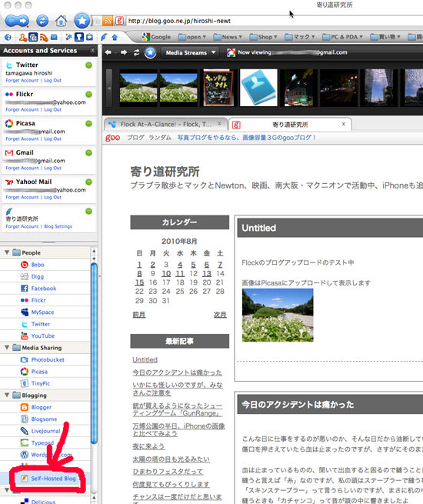
Task: Open the blue address book thumbnail
Action: [x=258, y=88]
